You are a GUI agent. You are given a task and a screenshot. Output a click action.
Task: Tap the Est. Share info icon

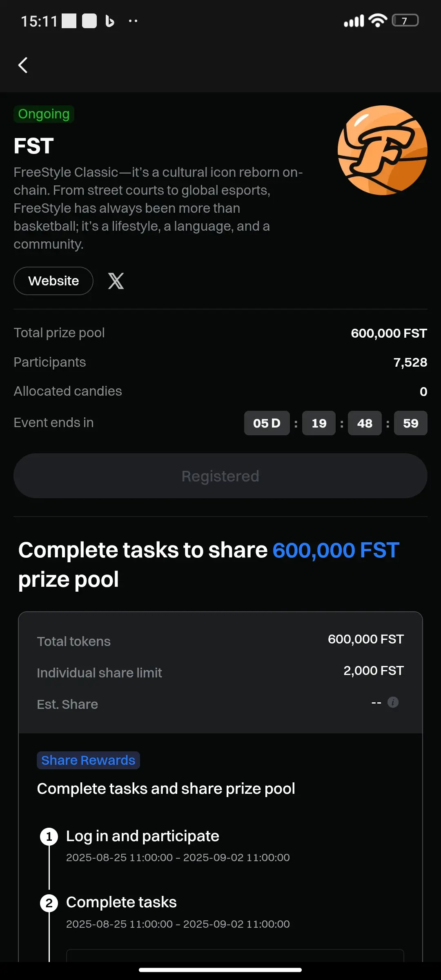[x=393, y=702]
